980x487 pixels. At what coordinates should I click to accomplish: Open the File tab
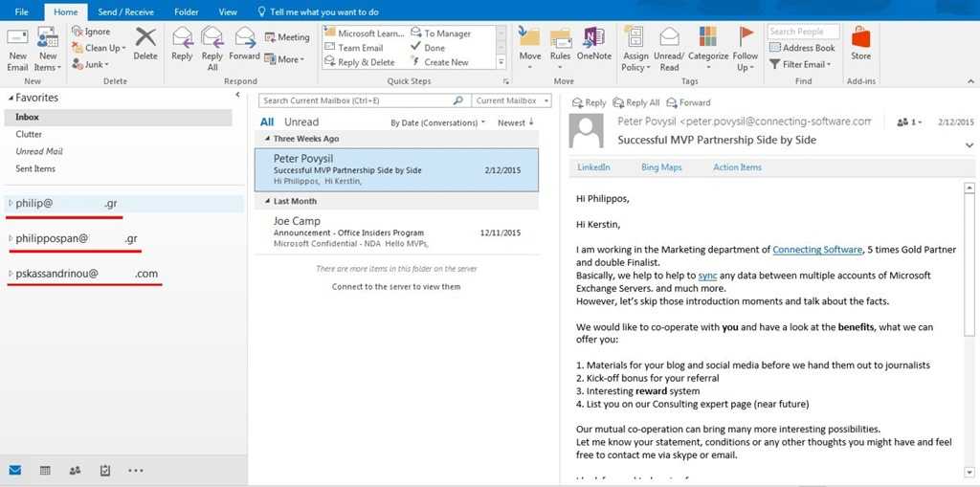click(21, 11)
